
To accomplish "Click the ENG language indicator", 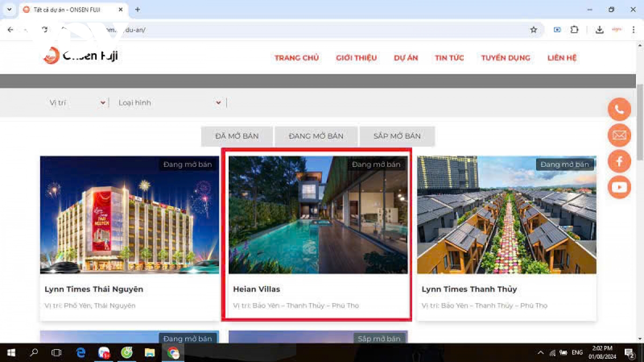I will (577, 353).
